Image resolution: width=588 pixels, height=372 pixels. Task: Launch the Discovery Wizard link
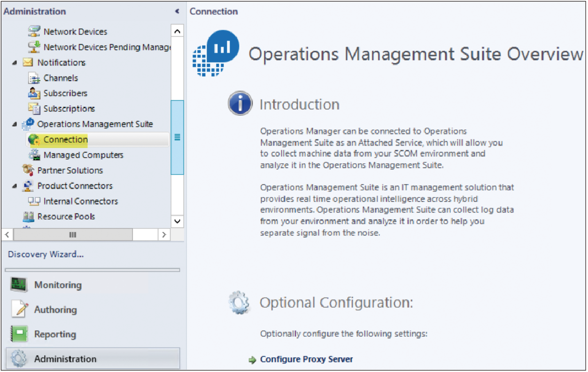pyautogui.click(x=46, y=254)
